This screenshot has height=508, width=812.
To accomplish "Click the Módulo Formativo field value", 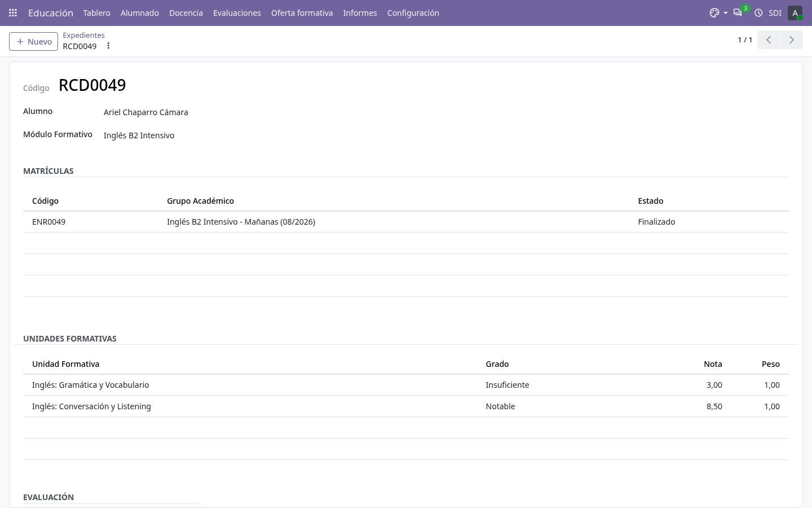I will 139,135.
